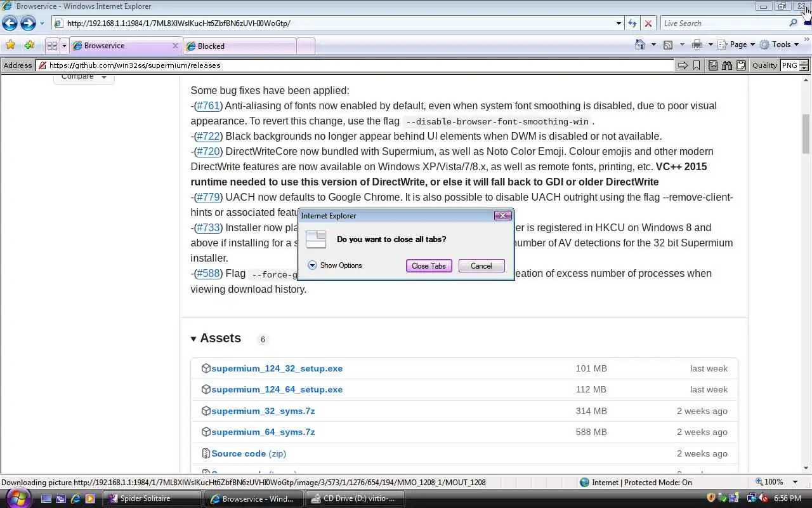Click the Browservice find binoculars icon
The width and height of the screenshot is (812, 508).
click(726, 65)
